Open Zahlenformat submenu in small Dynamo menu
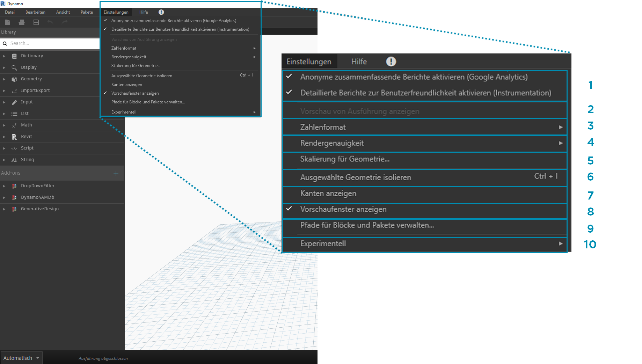This screenshot has width=642, height=364. 181,48
